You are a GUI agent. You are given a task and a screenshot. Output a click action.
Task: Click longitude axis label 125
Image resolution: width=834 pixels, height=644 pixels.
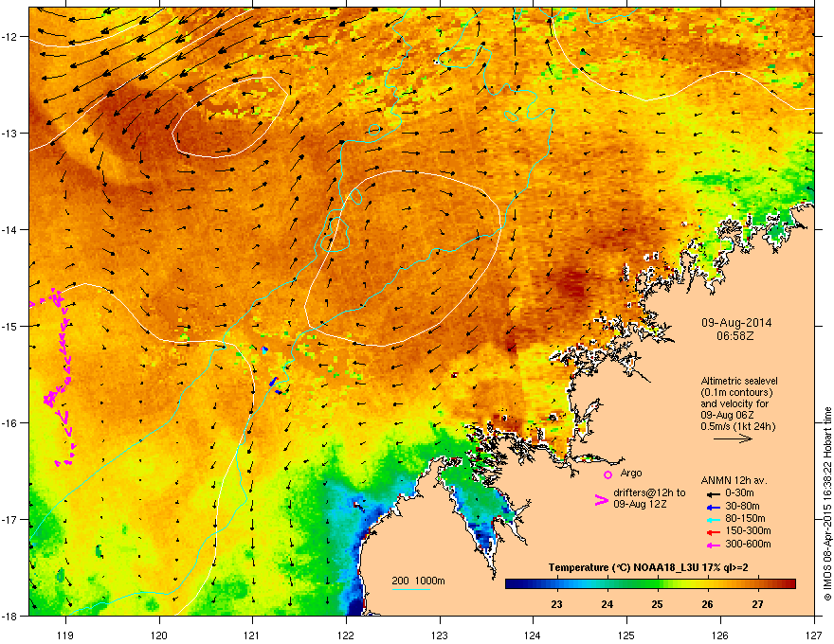point(626,635)
